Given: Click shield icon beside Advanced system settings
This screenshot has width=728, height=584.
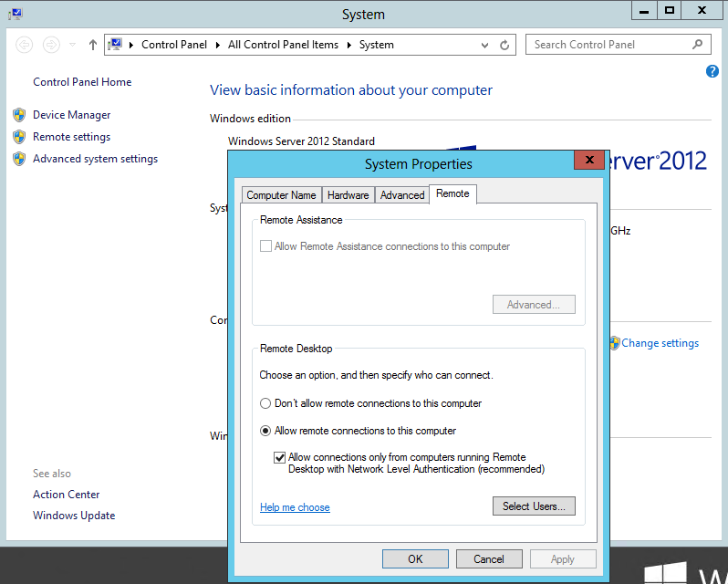Looking at the screenshot, I should [x=19, y=159].
